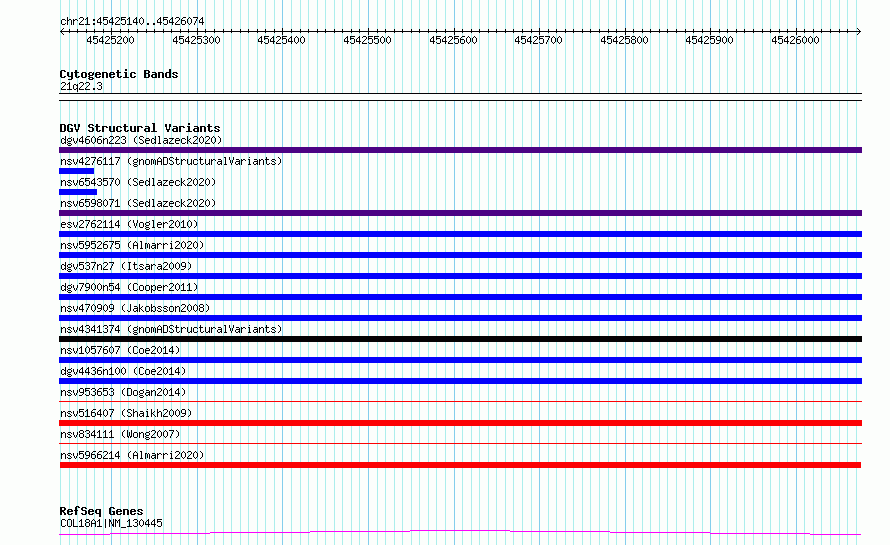Viewport: 890px width, 545px height.
Task: Click the blue bar under esv2762114
Action: pyautogui.click(x=460, y=234)
